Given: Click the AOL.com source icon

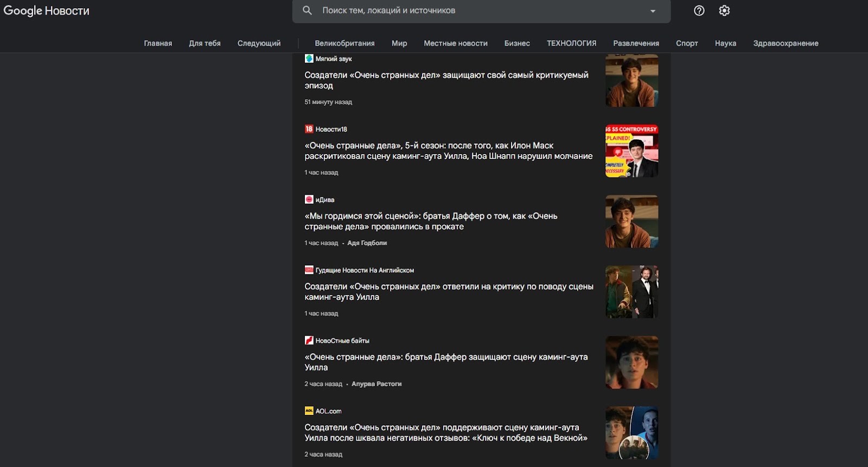Looking at the screenshot, I should click(x=309, y=411).
